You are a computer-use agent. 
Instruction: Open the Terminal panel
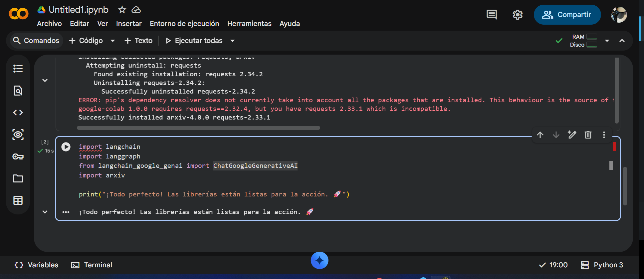(x=92, y=265)
